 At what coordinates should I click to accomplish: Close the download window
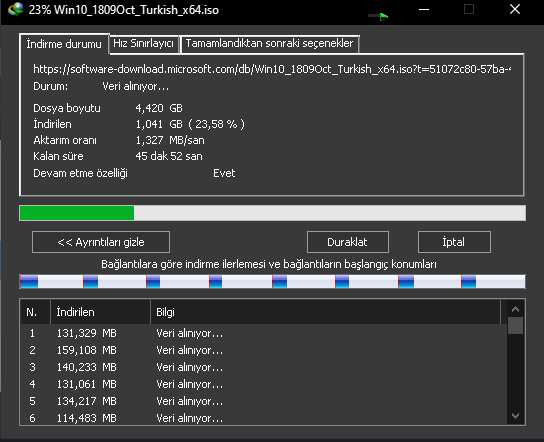click(515, 9)
